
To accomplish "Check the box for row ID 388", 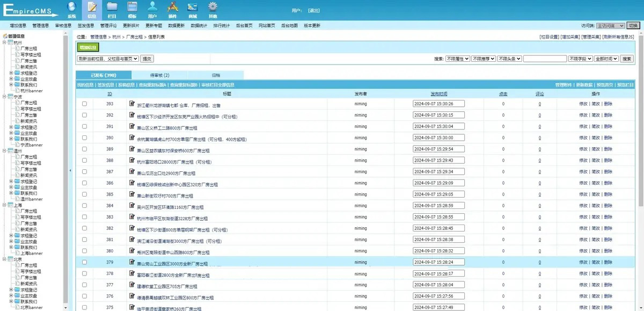I will (84, 161).
